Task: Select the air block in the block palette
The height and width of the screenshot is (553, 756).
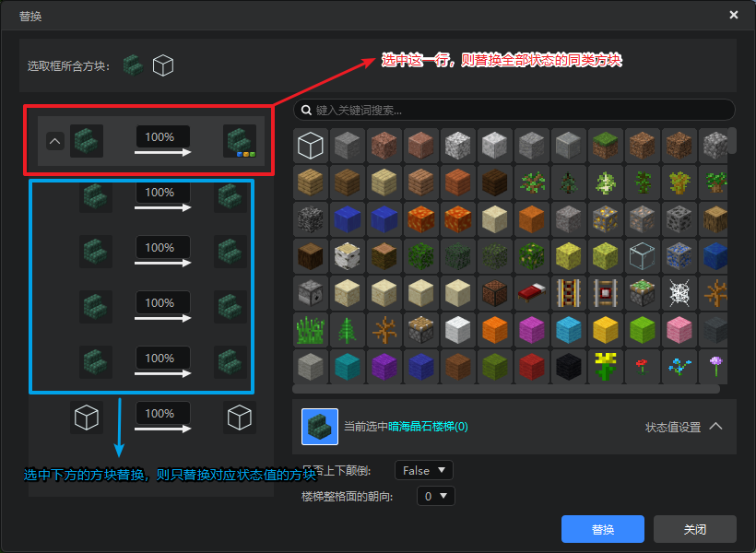Action: [x=311, y=146]
